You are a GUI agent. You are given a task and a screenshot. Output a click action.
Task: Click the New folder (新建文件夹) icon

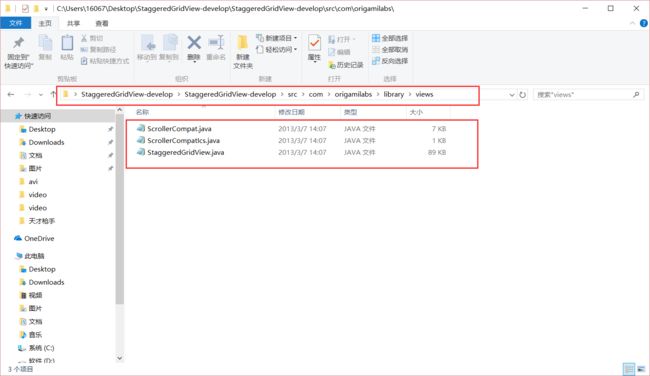point(243,42)
